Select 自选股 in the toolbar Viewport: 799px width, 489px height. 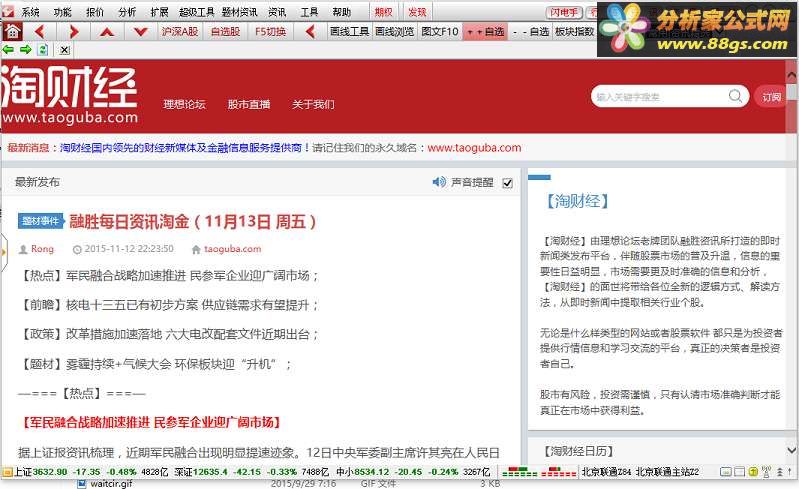click(x=225, y=32)
